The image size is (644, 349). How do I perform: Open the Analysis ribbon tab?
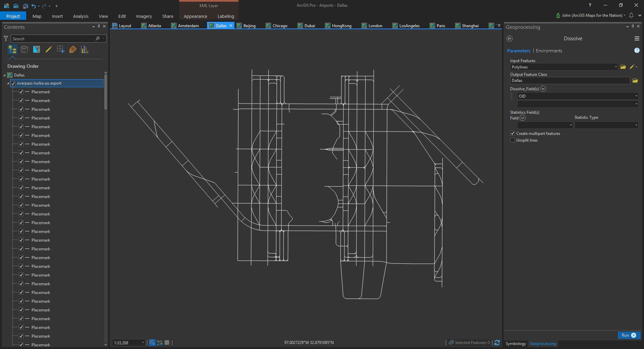coord(80,16)
